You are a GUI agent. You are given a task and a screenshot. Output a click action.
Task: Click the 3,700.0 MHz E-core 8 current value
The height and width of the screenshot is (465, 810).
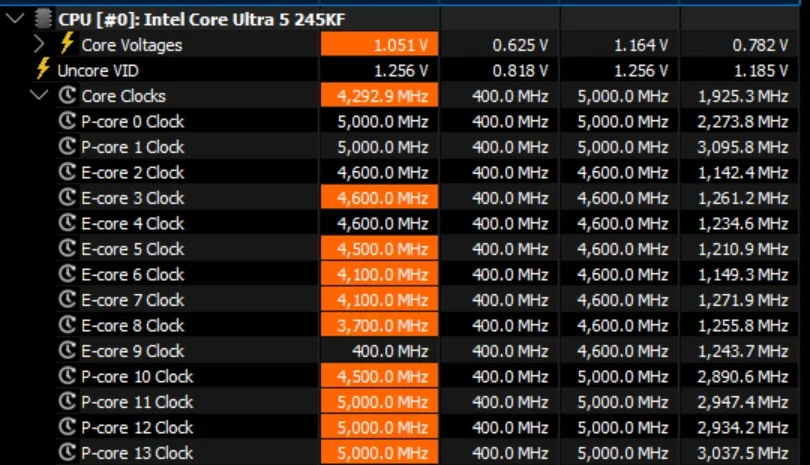pyautogui.click(x=380, y=325)
